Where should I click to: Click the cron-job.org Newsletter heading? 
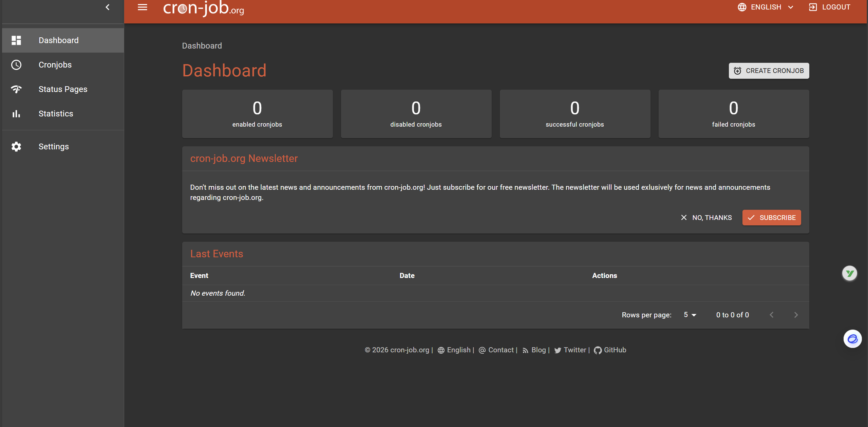pyautogui.click(x=244, y=159)
